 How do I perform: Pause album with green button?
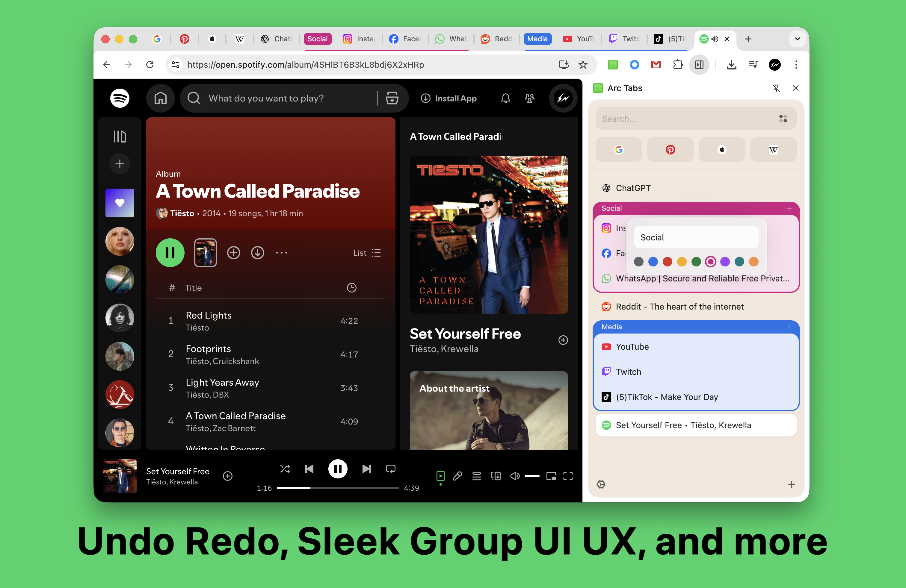click(170, 253)
